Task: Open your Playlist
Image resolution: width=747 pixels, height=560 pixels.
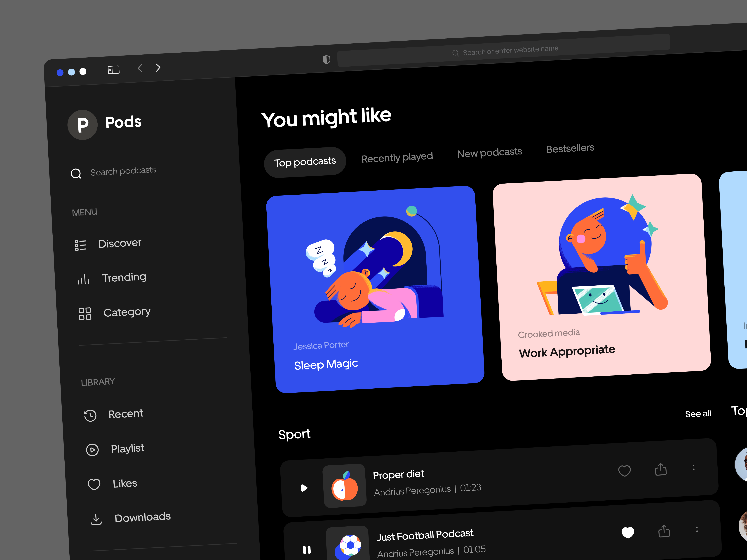Action: coord(127,448)
